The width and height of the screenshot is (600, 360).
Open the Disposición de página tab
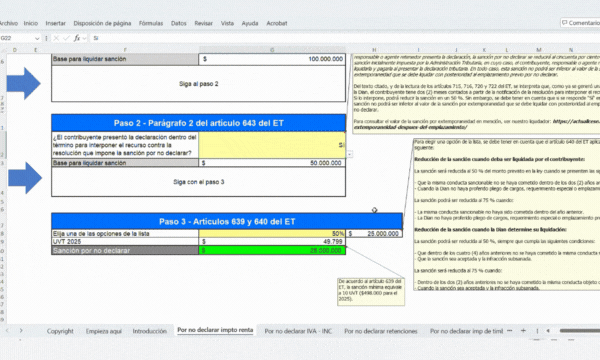[102, 23]
